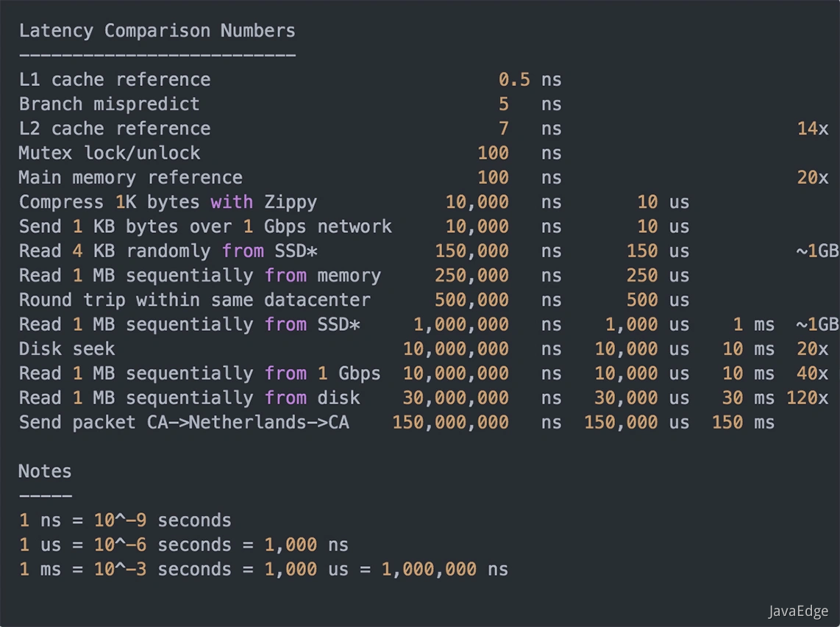Click 'Read 1 MB sequentially from 1 Gbps' label
The width and height of the screenshot is (840, 627).
coord(200,373)
